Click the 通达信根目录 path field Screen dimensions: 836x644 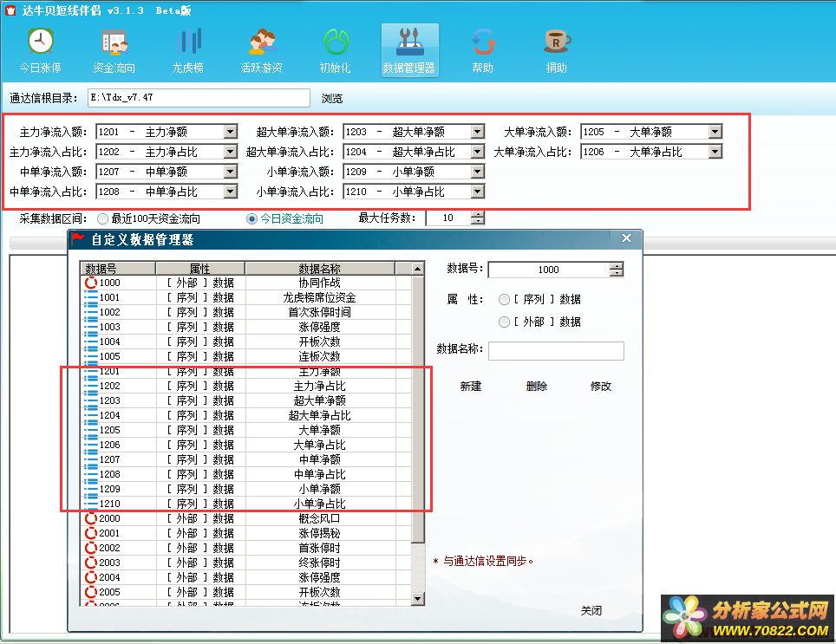[x=199, y=98]
